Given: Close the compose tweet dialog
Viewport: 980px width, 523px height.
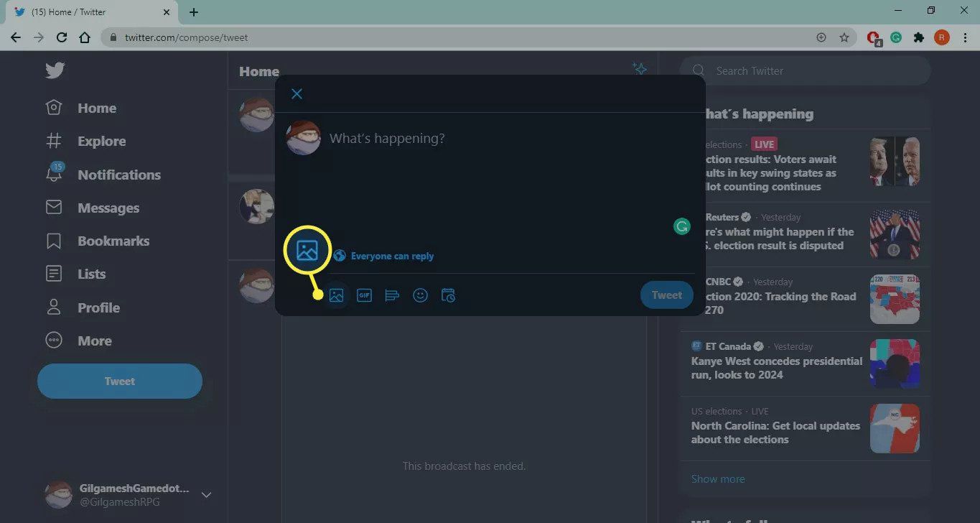Looking at the screenshot, I should point(297,94).
